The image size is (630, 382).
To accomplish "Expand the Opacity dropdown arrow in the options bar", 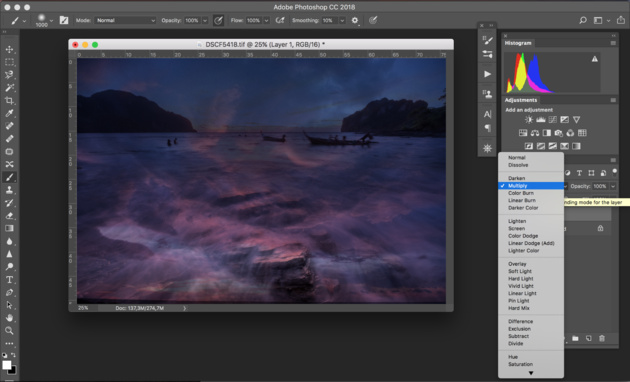I will (x=205, y=20).
